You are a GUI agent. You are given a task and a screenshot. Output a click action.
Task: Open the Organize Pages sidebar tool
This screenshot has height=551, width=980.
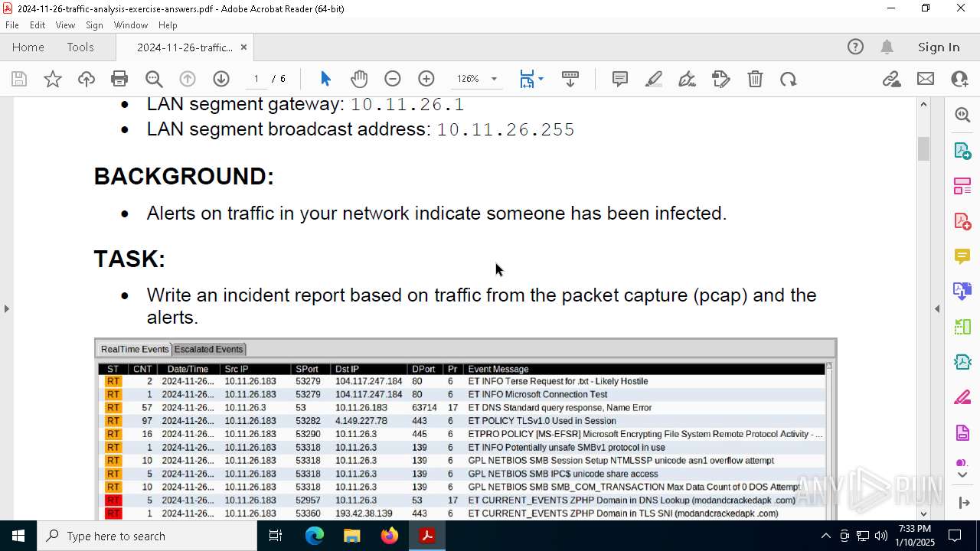click(x=962, y=185)
